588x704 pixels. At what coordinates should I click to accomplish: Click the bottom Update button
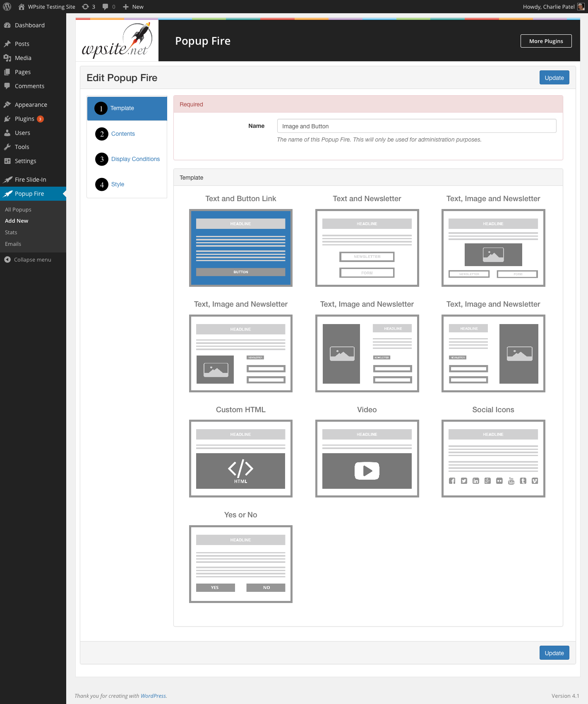(554, 653)
